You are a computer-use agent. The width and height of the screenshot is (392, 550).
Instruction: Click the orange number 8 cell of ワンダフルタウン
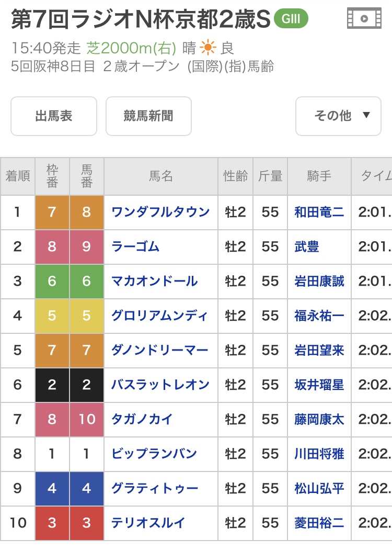coord(87,212)
